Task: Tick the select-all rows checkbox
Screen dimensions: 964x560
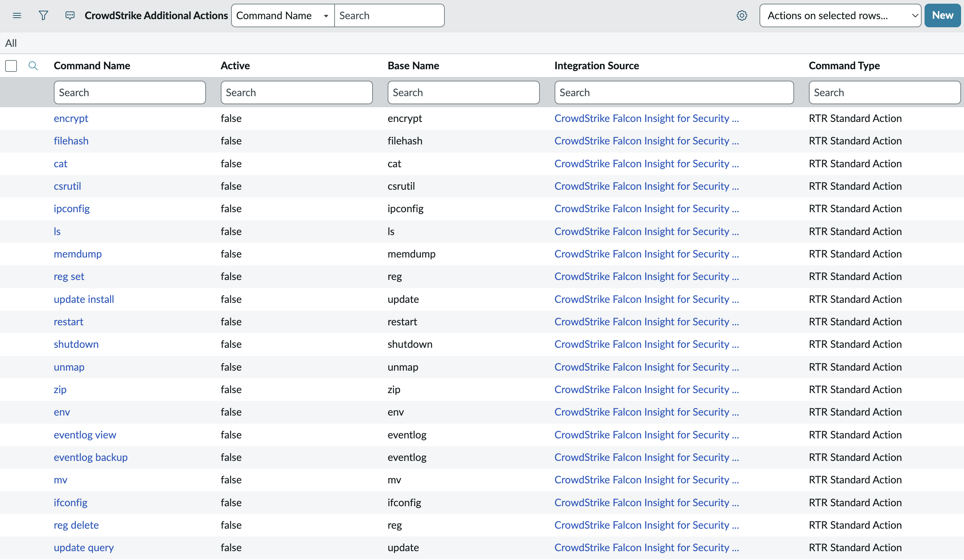Action: pos(11,66)
